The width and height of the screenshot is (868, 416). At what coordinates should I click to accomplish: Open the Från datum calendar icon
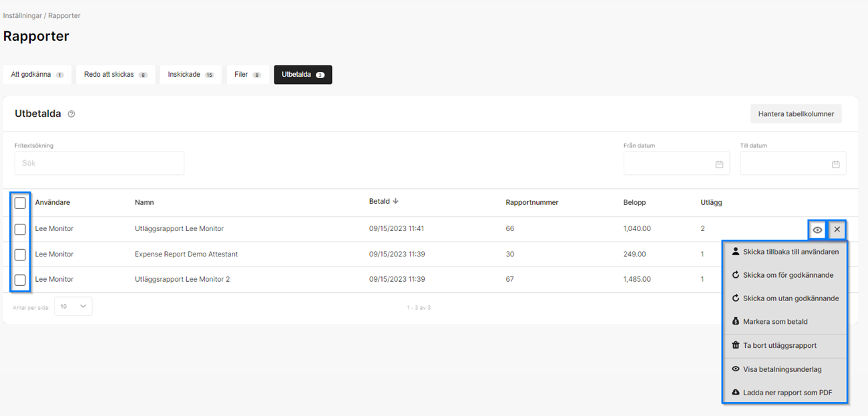tap(719, 164)
